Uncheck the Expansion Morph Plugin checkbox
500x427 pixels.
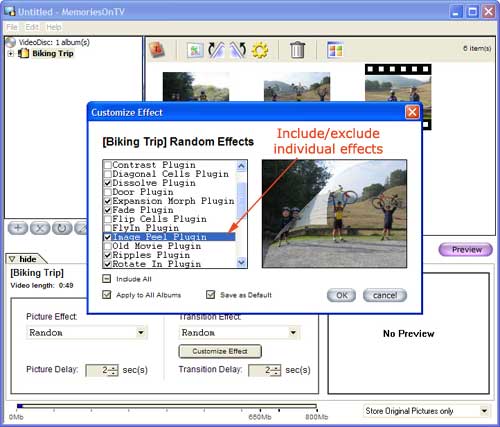click(108, 201)
